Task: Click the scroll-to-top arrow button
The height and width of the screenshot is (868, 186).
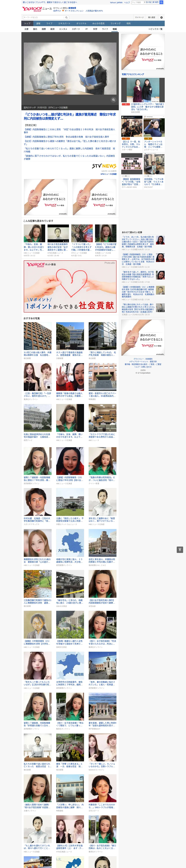Action: (180, 550)
